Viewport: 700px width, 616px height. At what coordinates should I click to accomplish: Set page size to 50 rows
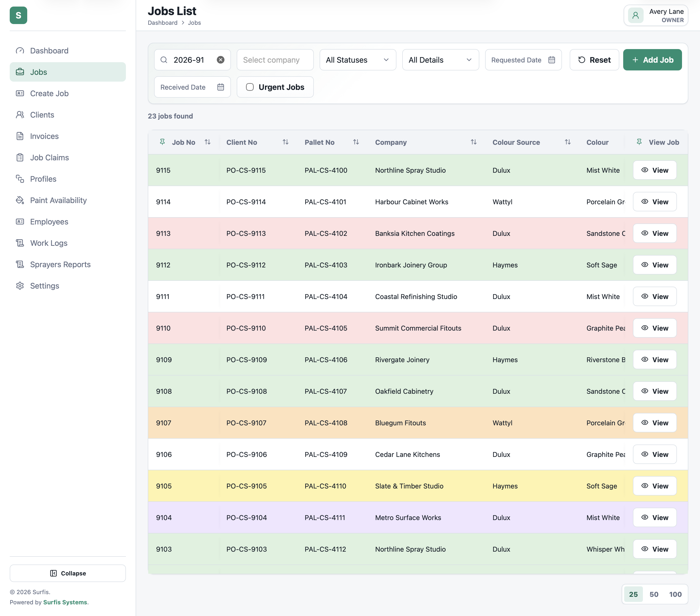click(x=653, y=594)
